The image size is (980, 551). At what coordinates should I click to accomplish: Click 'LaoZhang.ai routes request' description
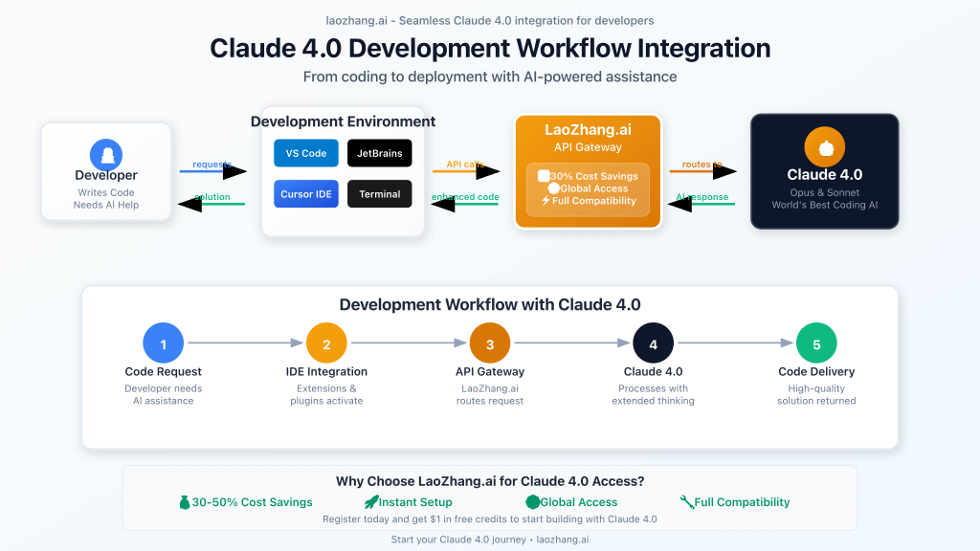tap(490, 394)
